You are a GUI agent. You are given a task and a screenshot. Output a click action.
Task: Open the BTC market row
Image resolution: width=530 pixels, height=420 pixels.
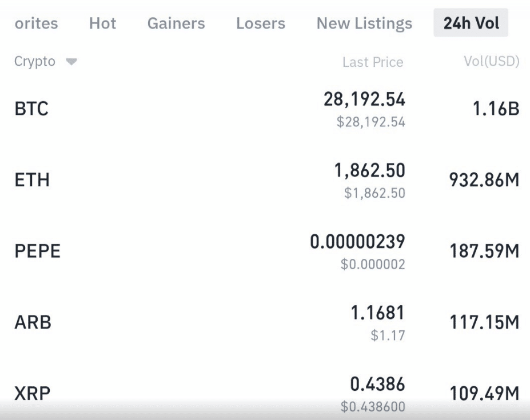(265, 109)
